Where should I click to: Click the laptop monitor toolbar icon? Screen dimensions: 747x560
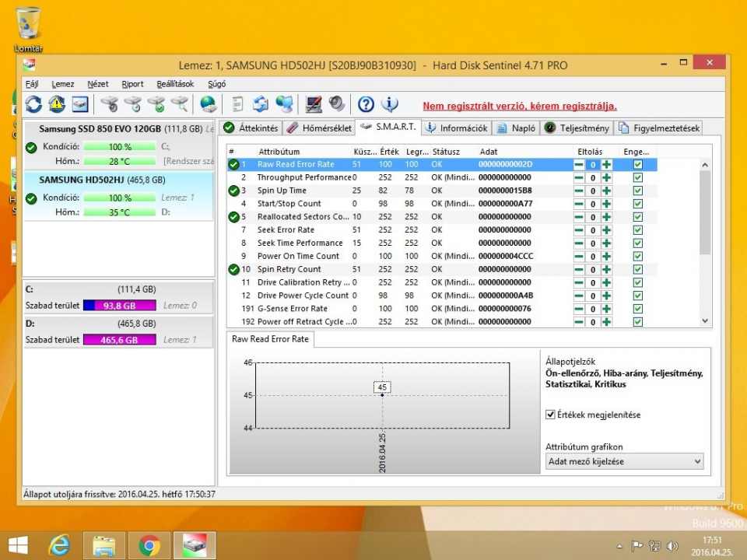tap(314, 103)
